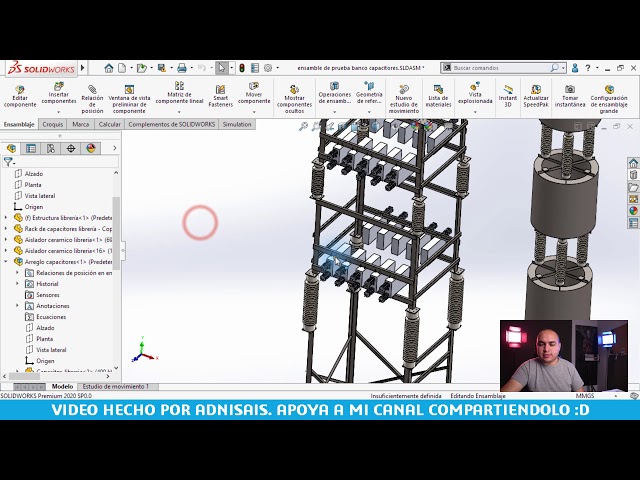This screenshot has height=480, width=640.
Task: Open Ventana de vista preliminar de componente
Action: coord(129,98)
